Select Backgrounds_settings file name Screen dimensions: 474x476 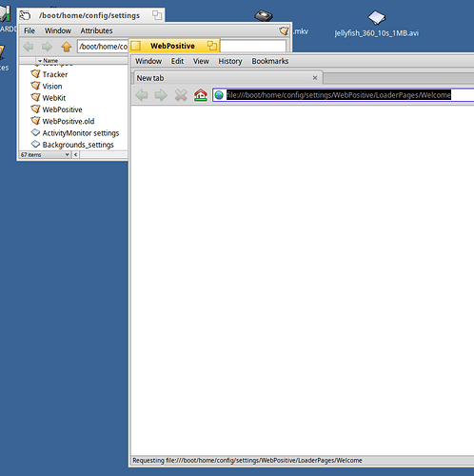pyautogui.click(x=78, y=145)
